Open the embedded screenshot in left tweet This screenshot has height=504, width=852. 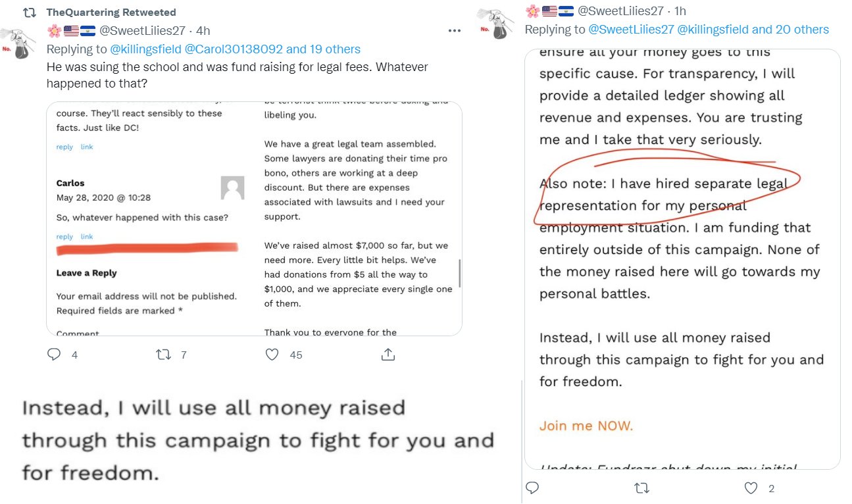pos(254,218)
